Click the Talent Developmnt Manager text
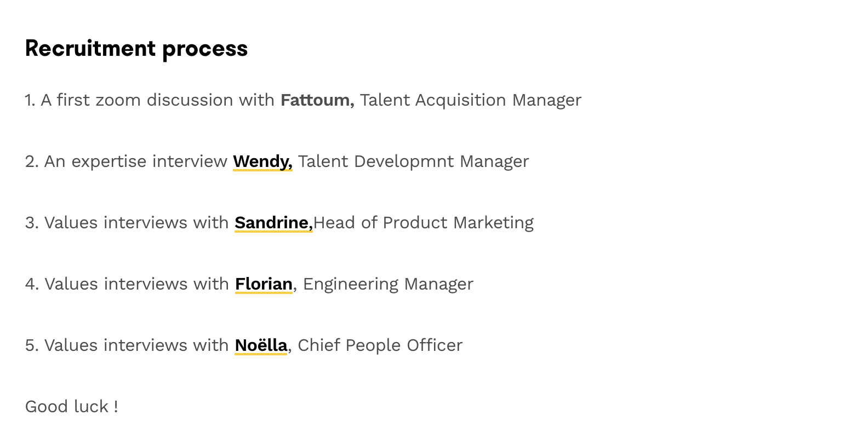 click(x=413, y=161)
